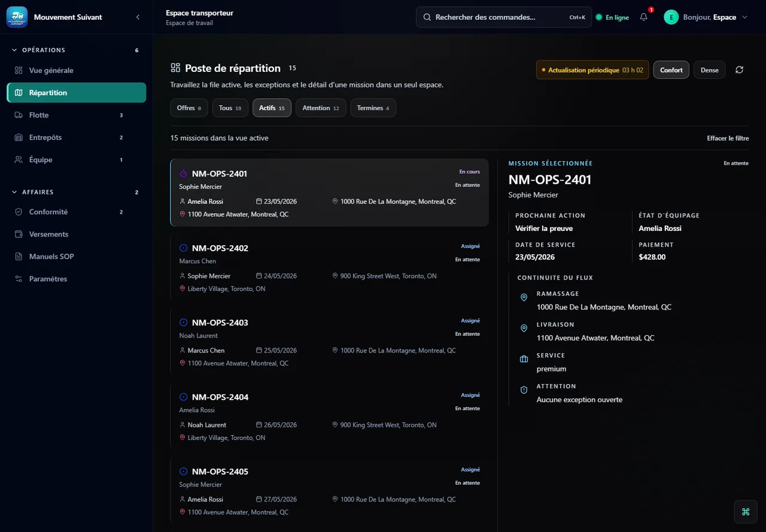Viewport: 766px width, 532px height.
Task: Open the Bonjour, Espace user dropdown
Action: point(706,17)
